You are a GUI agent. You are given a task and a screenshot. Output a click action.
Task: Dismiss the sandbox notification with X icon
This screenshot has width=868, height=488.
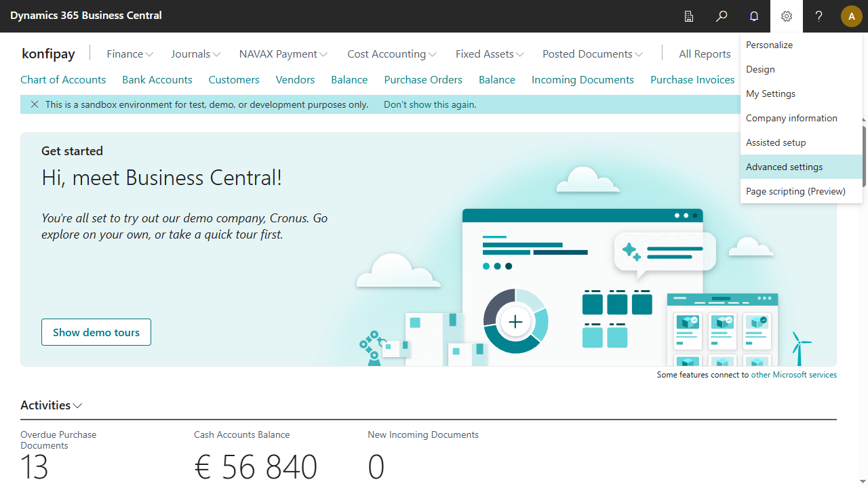(35, 104)
